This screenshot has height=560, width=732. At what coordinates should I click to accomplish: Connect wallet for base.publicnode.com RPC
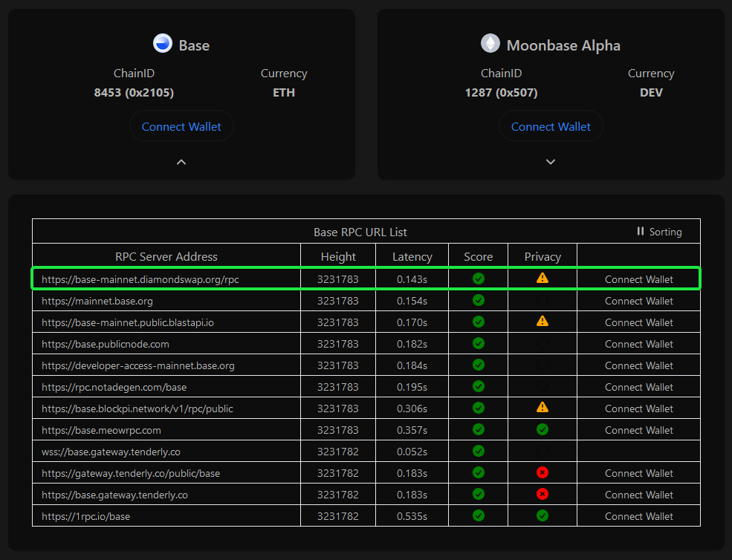click(x=638, y=344)
